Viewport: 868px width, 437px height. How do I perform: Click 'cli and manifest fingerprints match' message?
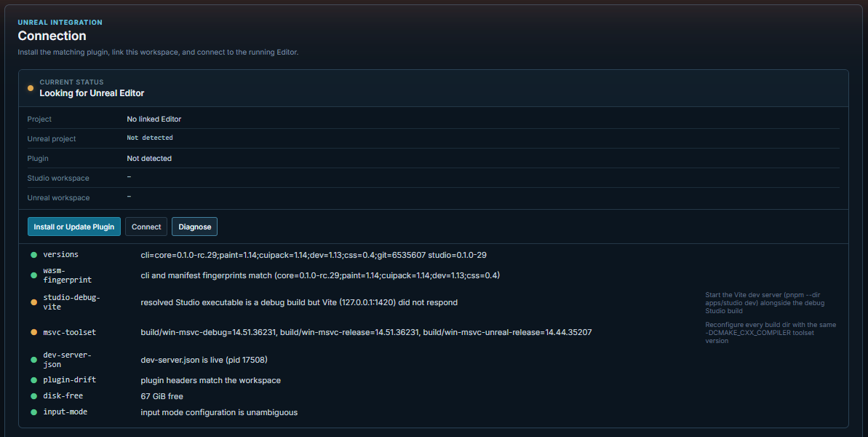[320, 275]
